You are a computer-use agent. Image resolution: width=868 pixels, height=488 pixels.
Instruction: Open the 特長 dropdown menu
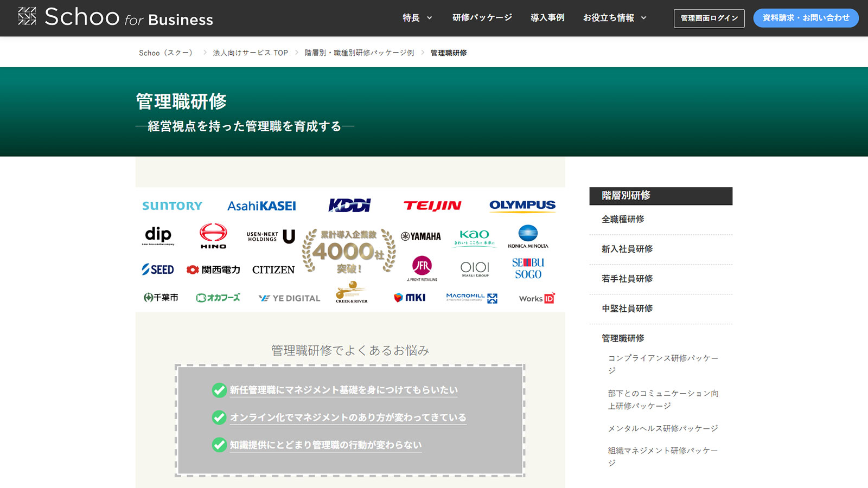pos(417,18)
